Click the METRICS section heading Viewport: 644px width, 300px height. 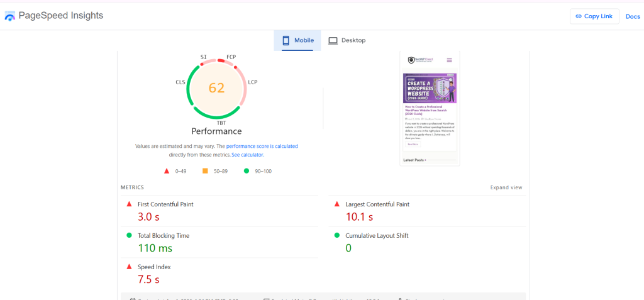(132, 187)
